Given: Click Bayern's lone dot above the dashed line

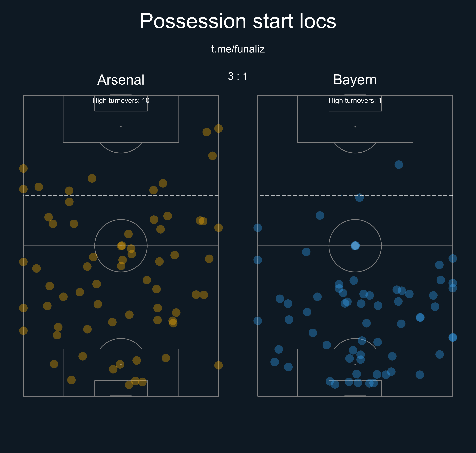Looking at the screenshot, I should coord(398,165).
